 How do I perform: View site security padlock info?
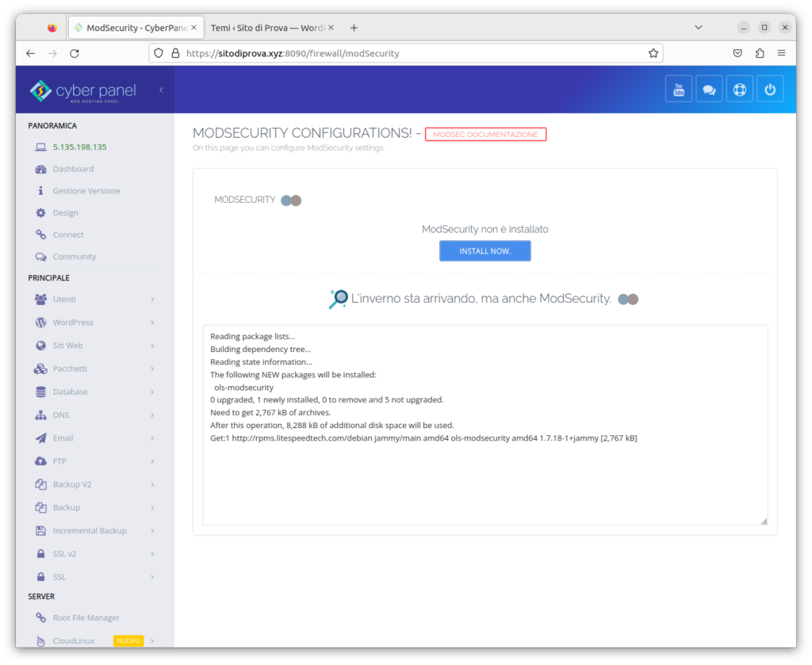tap(175, 53)
